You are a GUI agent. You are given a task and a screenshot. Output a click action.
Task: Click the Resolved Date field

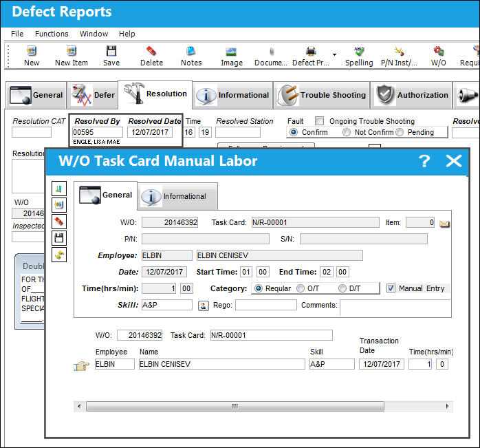tap(150, 132)
